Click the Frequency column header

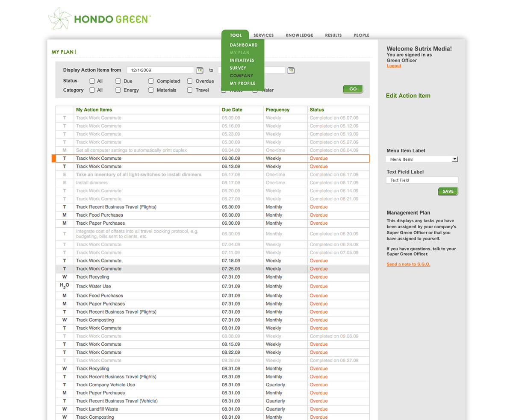tap(277, 110)
